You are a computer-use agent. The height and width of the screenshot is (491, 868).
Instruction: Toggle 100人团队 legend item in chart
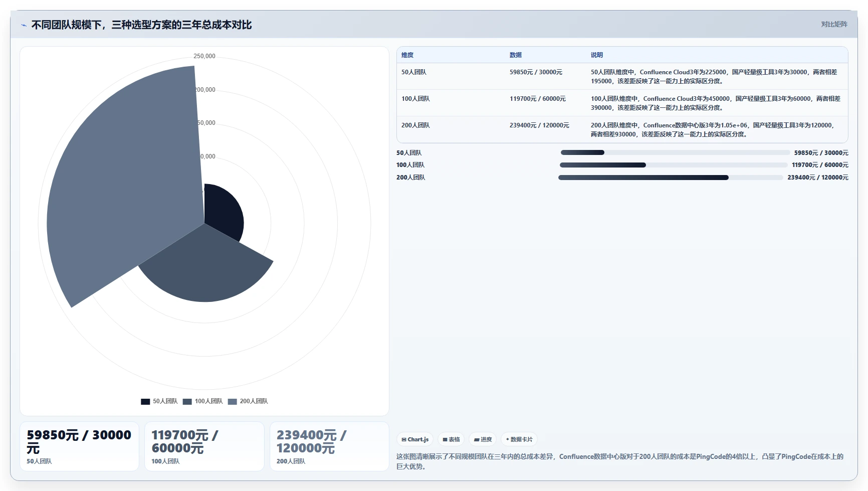pyautogui.click(x=203, y=401)
